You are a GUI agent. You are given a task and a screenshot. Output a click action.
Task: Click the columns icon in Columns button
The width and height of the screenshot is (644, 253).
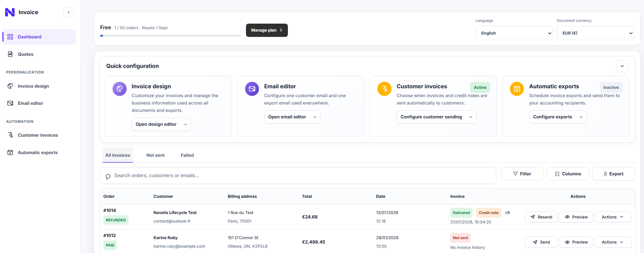(557, 174)
